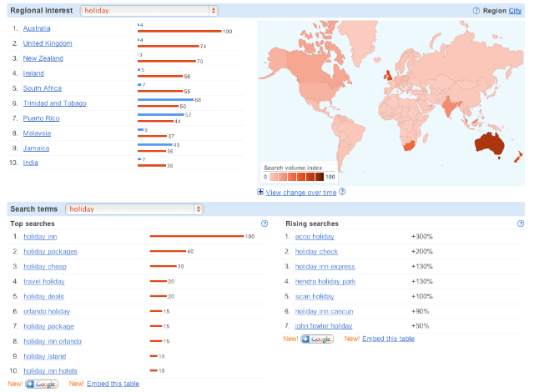Click the travel holiday top search
This screenshot has width=534, height=392.
tap(44, 281)
